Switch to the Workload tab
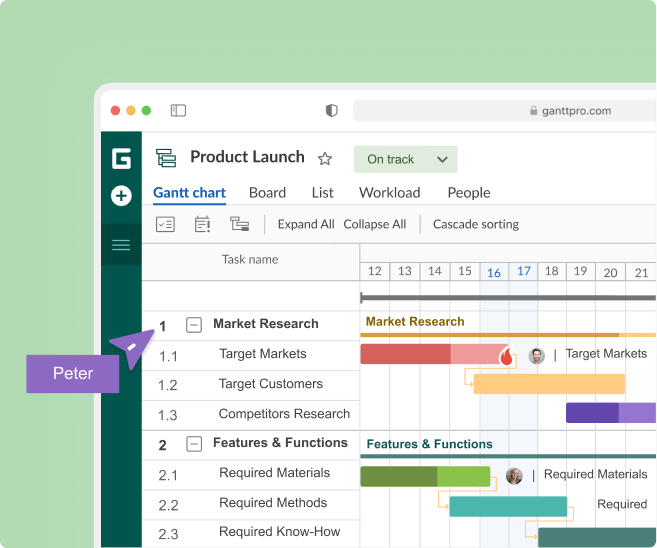The height and width of the screenshot is (548, 657). pos(389,193)
